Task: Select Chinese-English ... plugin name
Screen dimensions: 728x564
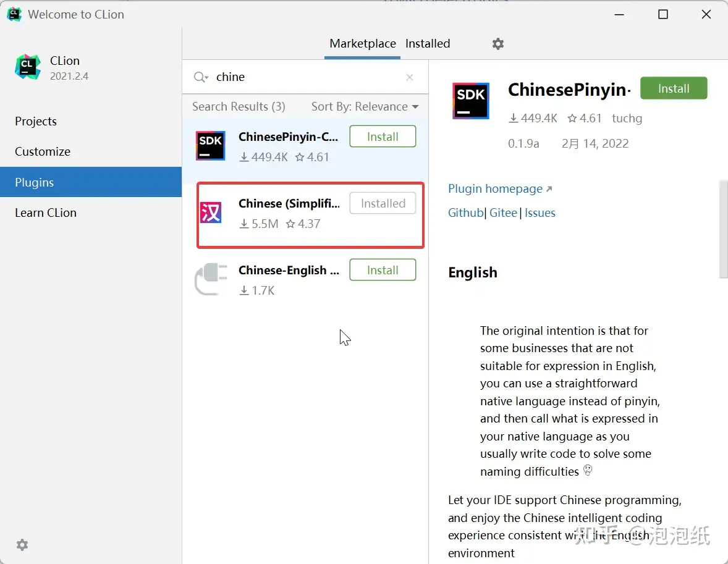Action: point(289,270)
